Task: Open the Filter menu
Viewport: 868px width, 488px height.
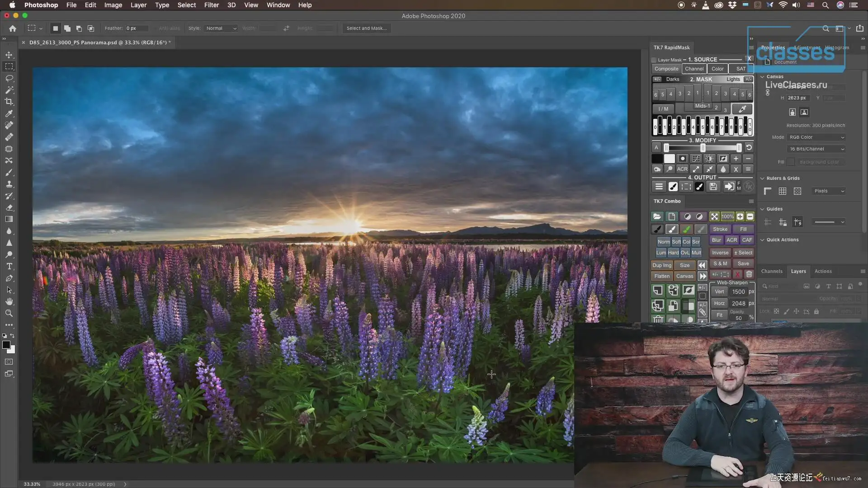Action: (x=211, y=5)
